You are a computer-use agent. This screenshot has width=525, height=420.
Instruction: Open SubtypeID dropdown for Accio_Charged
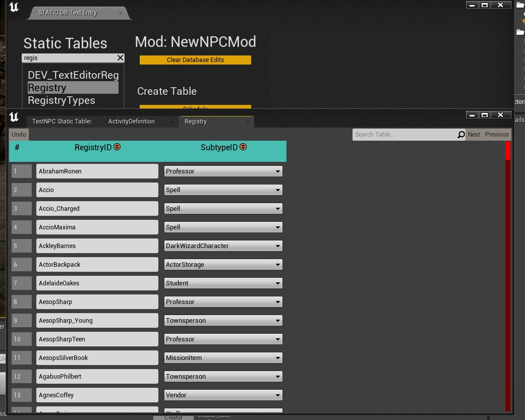(x=223, y=209)
